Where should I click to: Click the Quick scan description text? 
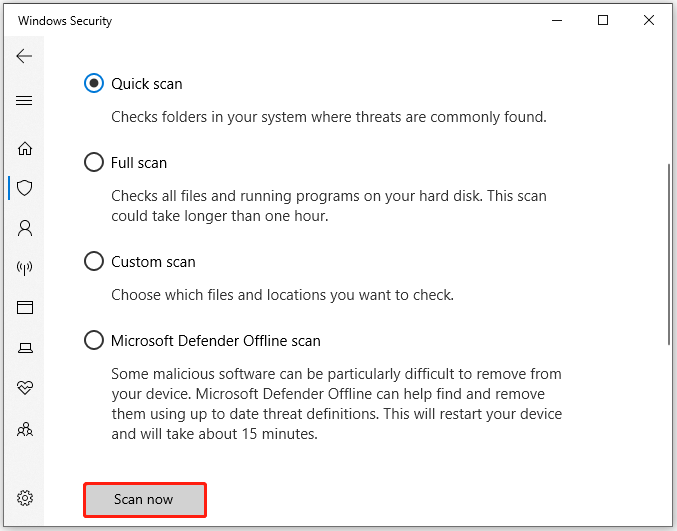coord(329,117)
